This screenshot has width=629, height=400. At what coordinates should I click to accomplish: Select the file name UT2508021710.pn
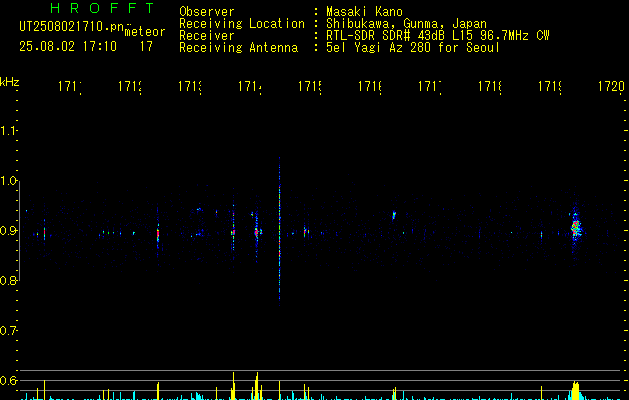coord(71,27)
